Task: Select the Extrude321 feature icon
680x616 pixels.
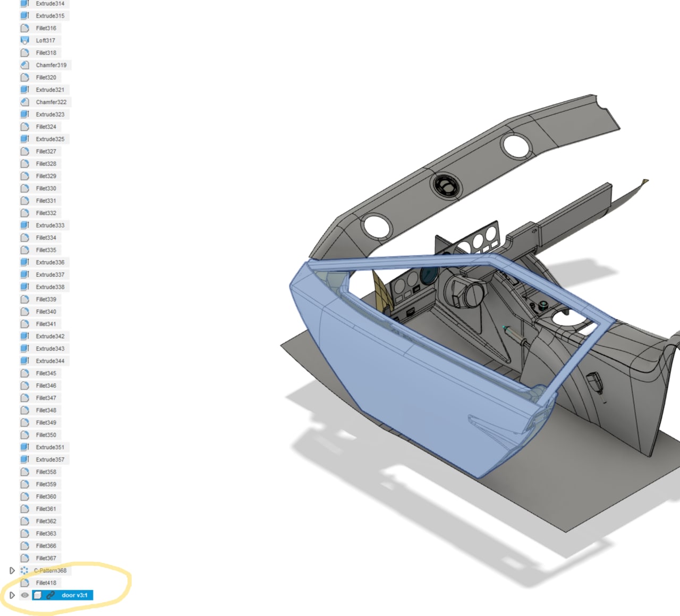Action: click(24, 90)
